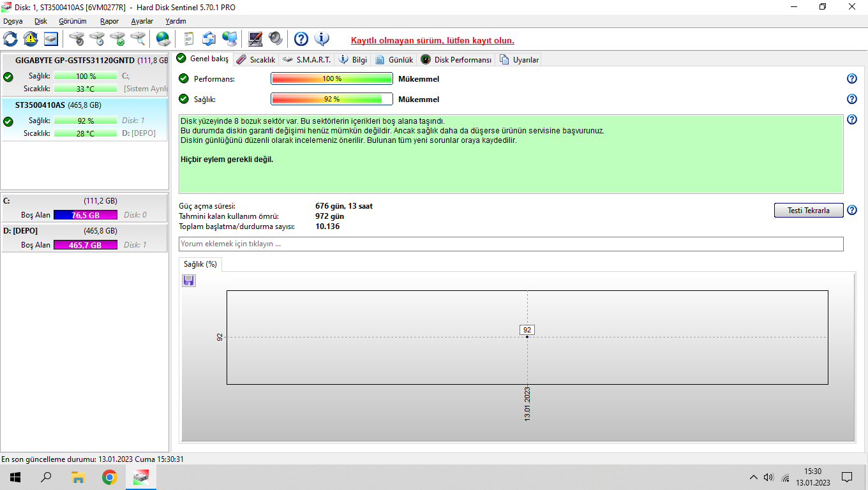
Task: Click the estimated lifetime value "972 gün"
Action: 329,216
